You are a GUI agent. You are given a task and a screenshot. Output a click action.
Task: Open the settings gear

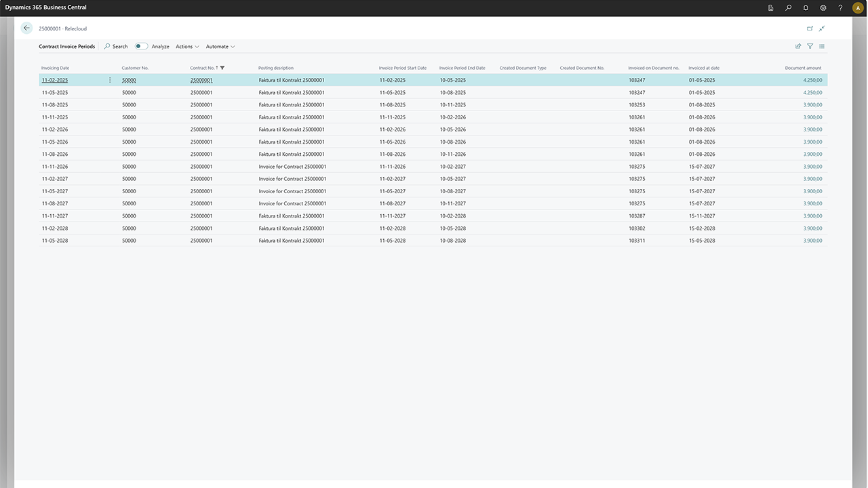click(x=823, y=8)
